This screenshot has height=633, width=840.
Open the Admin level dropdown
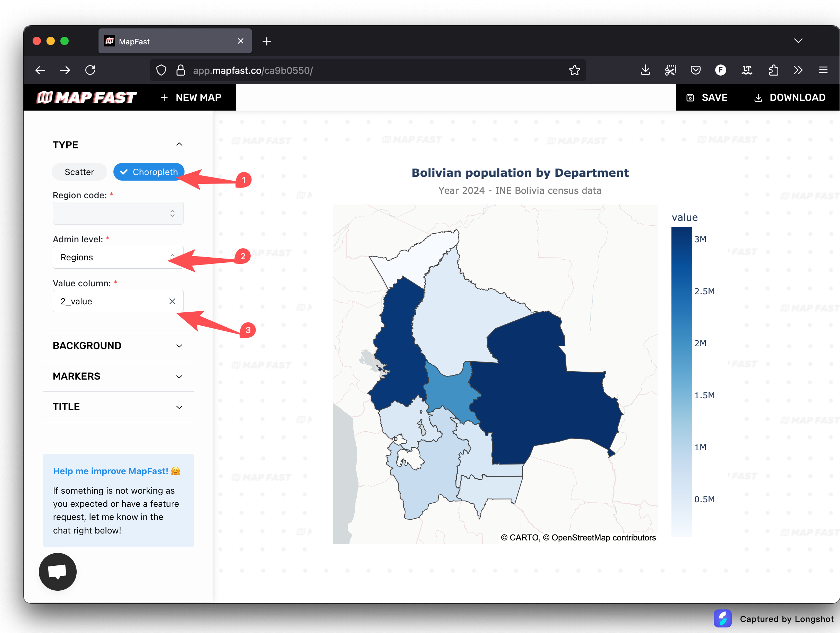click(x=118, y=257)
